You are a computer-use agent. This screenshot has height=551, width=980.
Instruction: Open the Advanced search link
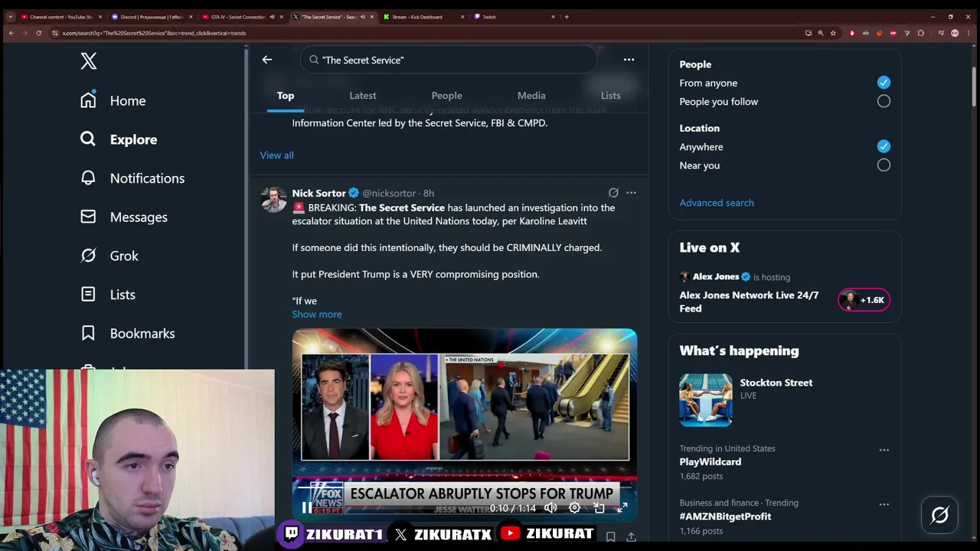click(717, 203)
